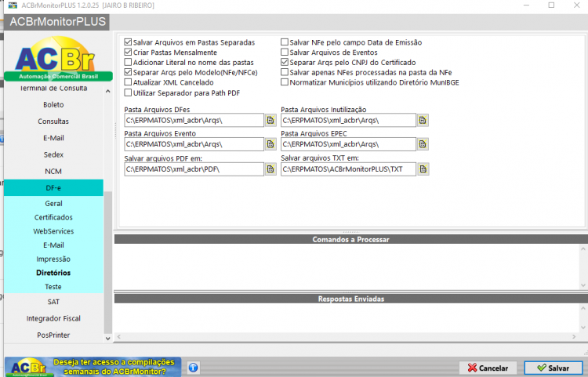Collapse the DF-e section header

point(53,188)
